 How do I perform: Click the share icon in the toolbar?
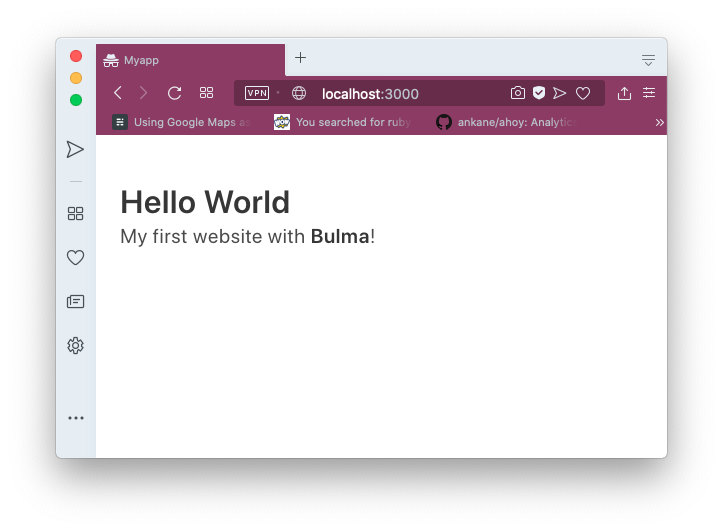(624, 93)
